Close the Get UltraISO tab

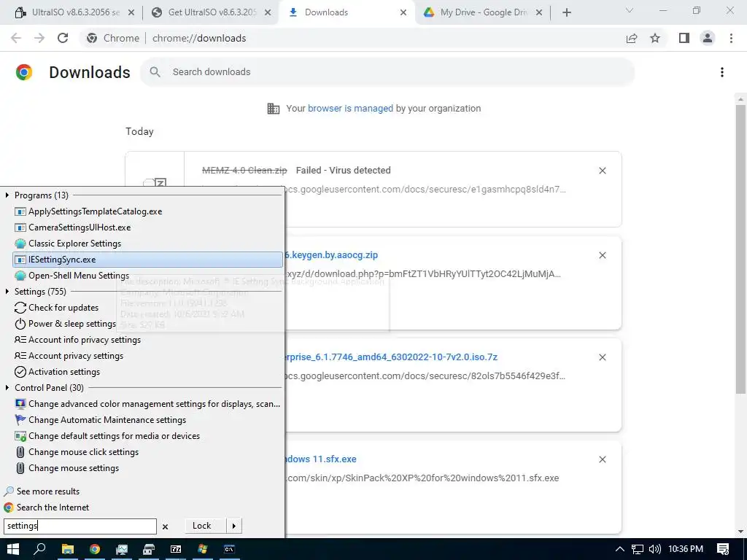(268, 12)
